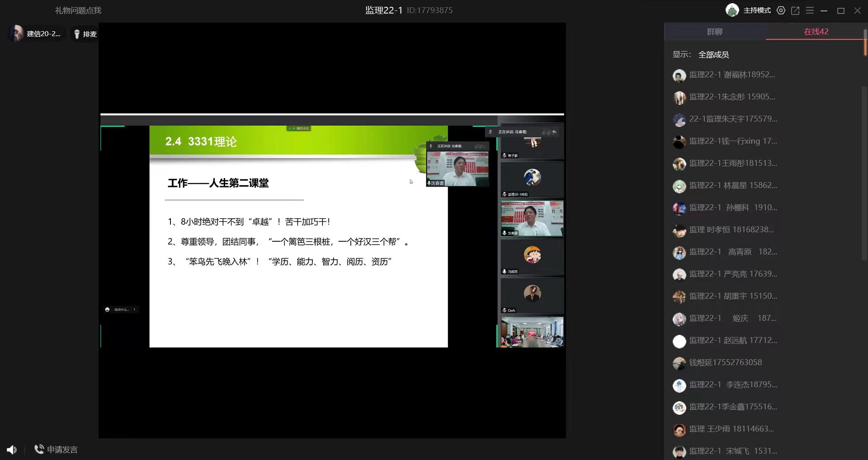This screenshot has width=868, height=460.
Task: Click the 排麦 microphone queue icon
Action: tap(77, 34)
